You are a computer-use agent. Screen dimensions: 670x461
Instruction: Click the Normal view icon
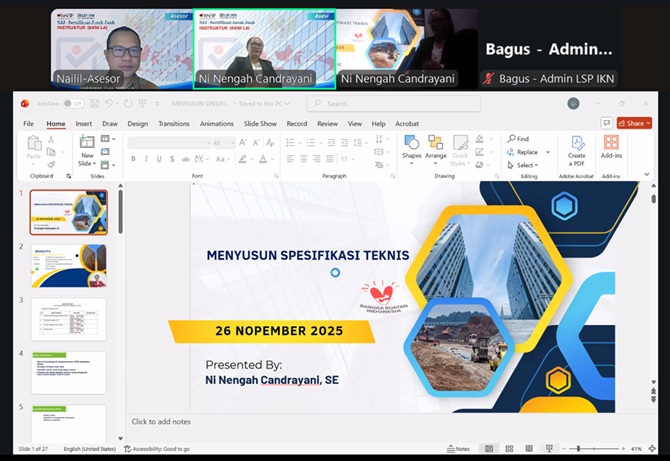click(489, 449)
